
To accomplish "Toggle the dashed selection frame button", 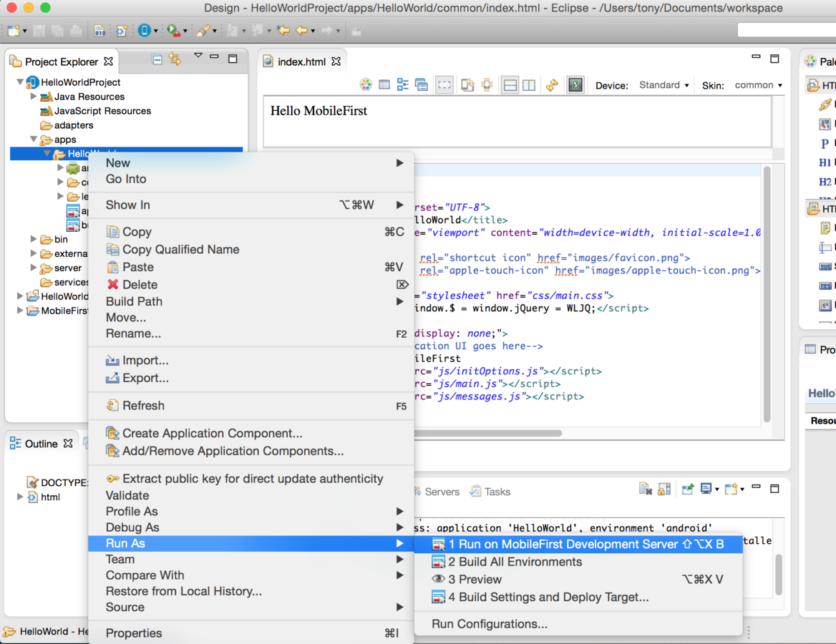I will click(x=444, y=84).
